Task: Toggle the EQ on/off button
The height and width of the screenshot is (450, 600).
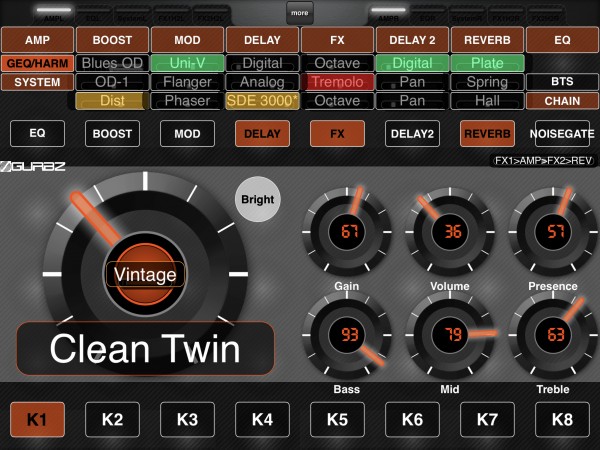Action: (37, 133)
